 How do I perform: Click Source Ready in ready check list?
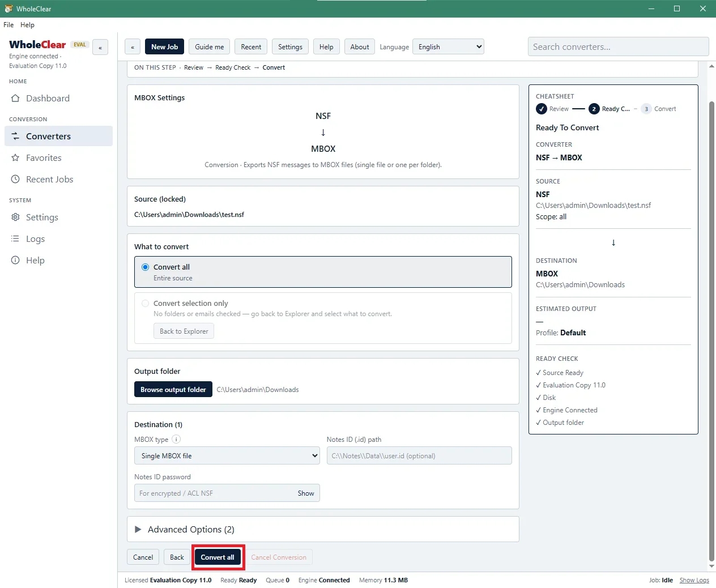pos(560,373)
